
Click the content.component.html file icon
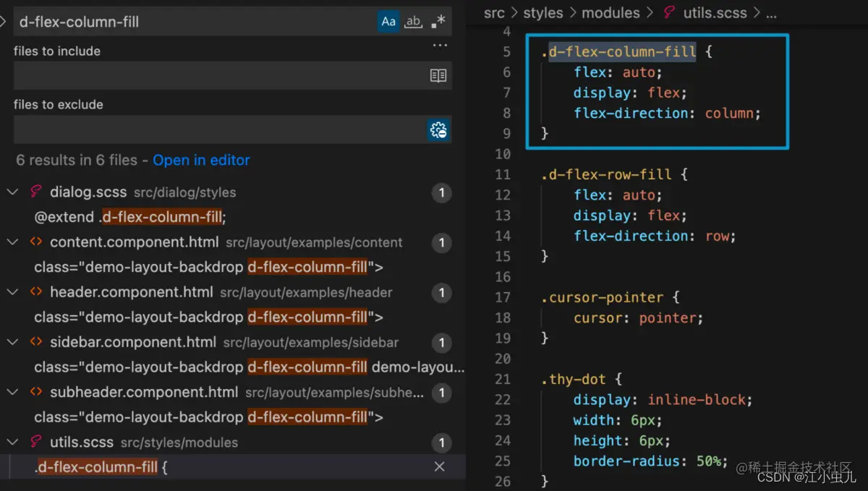point(35,242)
